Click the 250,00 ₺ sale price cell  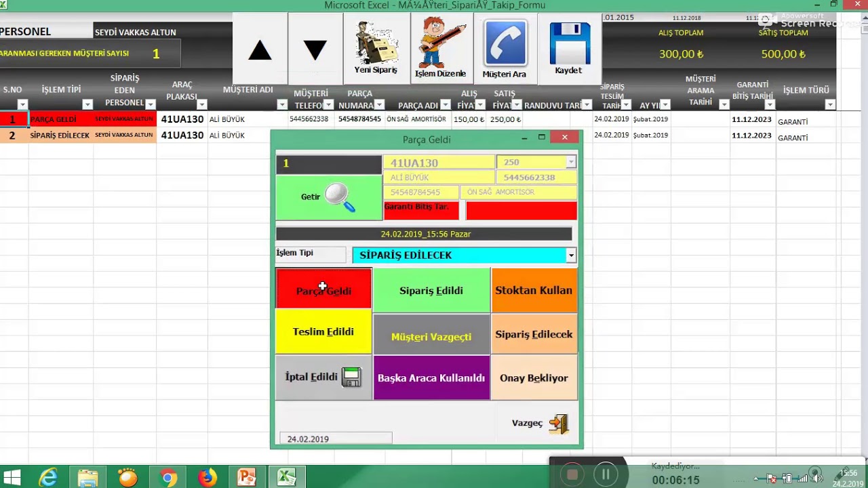click(505, 119)
